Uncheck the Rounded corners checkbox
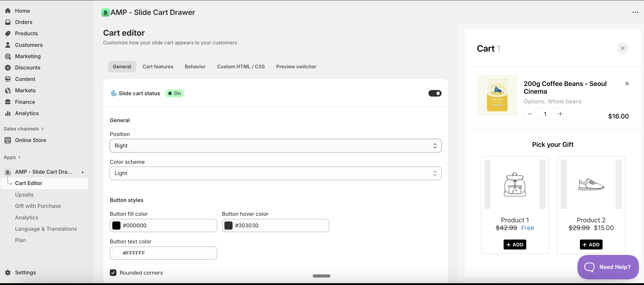This screenshot has width=644, height=285. coord(113,273)
